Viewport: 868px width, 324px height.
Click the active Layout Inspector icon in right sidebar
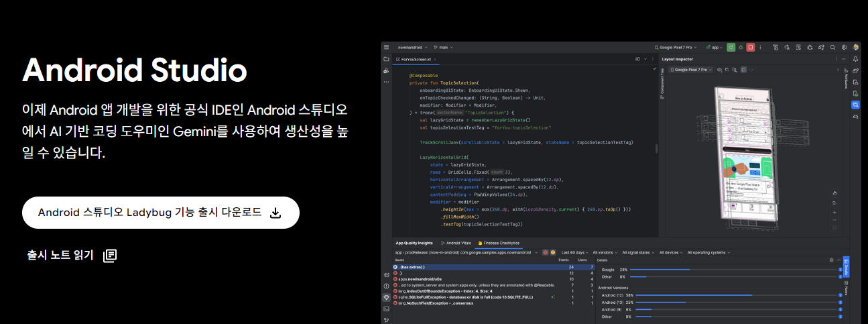pos(855,105)
